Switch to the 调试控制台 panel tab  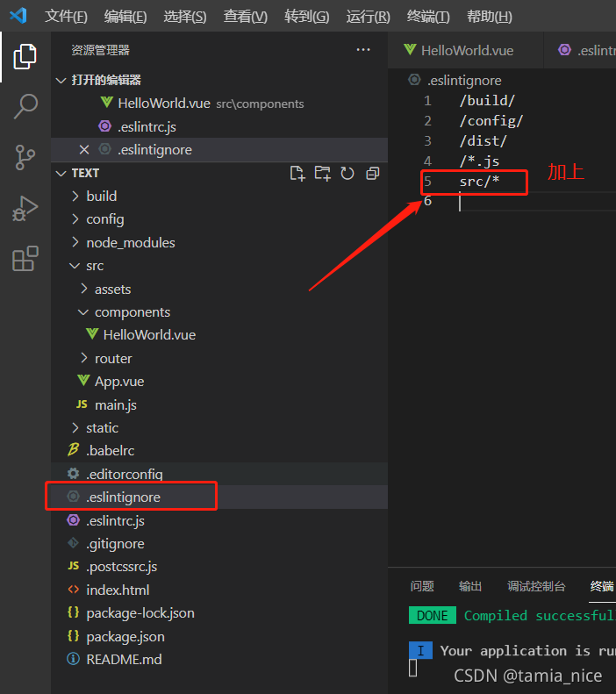[x=536, y=586]
